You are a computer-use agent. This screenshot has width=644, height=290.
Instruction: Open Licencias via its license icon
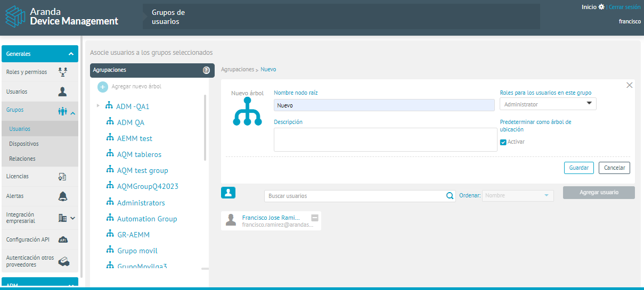point(62,177)
